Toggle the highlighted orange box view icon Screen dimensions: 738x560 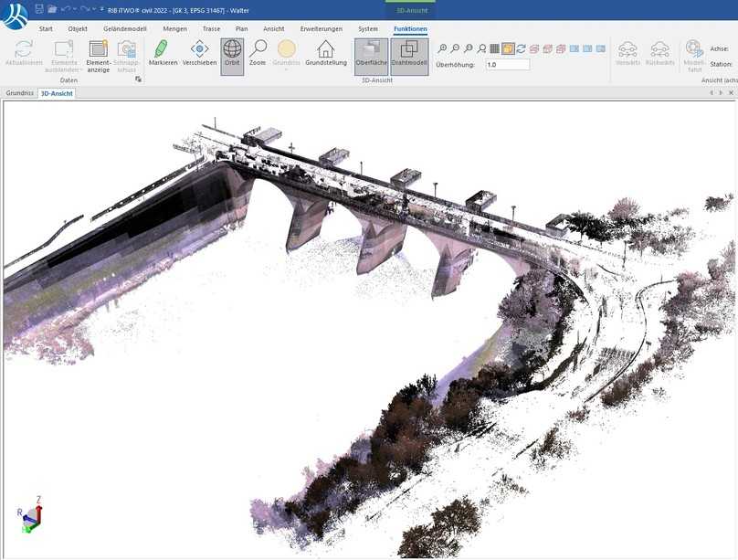(x=508, y=48)
